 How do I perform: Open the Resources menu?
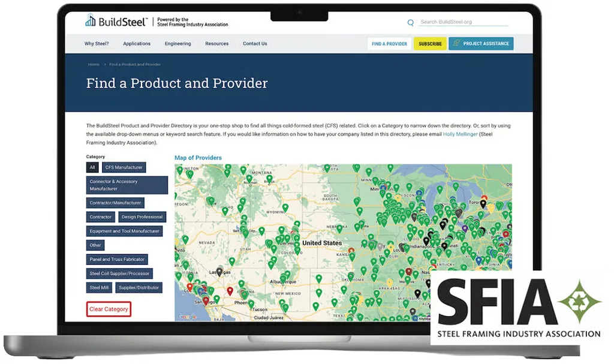[x=217, y=44]
